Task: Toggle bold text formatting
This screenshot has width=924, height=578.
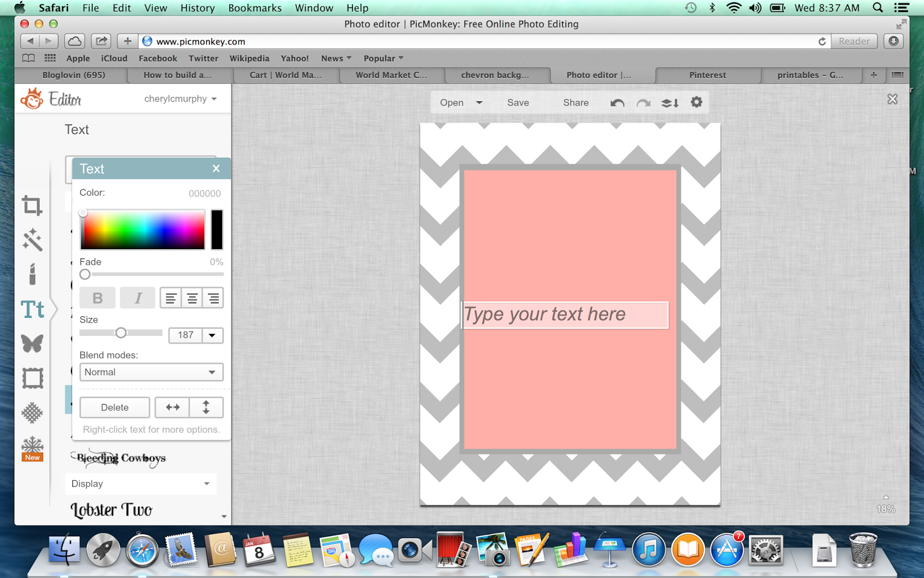Action: point(98,298)
